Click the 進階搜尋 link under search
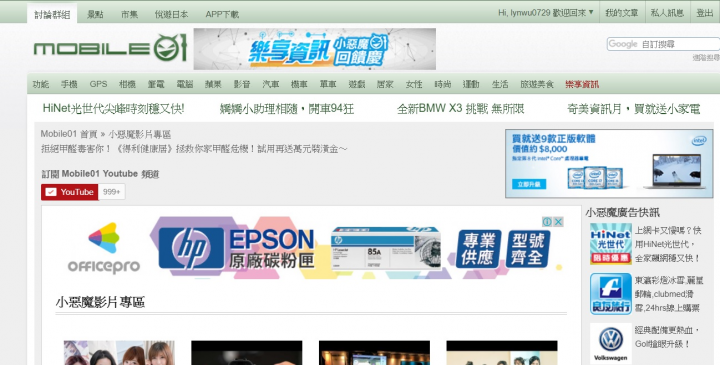The height and width of the screenshot is (365, 720). point(706,57)
